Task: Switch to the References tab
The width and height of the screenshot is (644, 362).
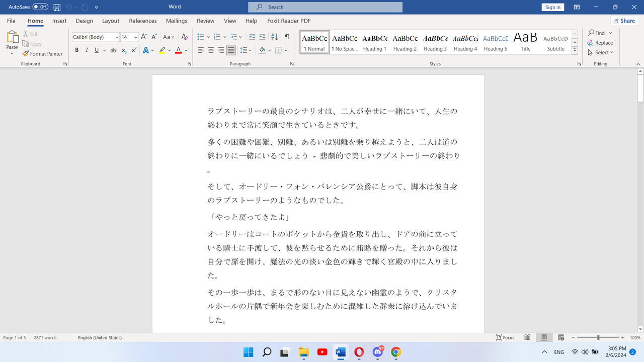Action: coord(143,21)
